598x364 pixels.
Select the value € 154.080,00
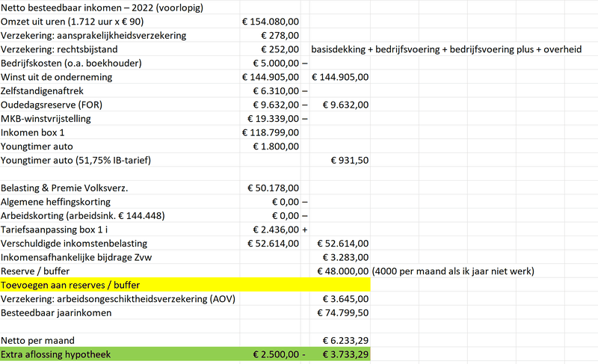pyautogui.click(x=271, y=22)
